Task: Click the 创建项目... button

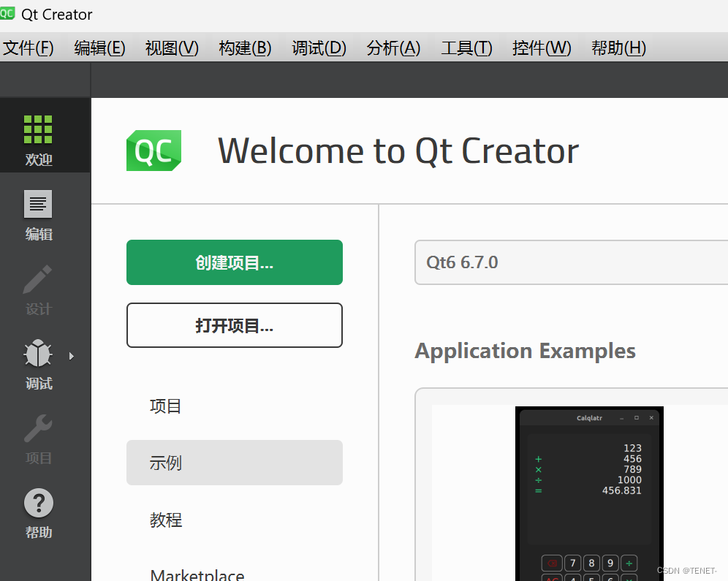Action: click(235, 262)
